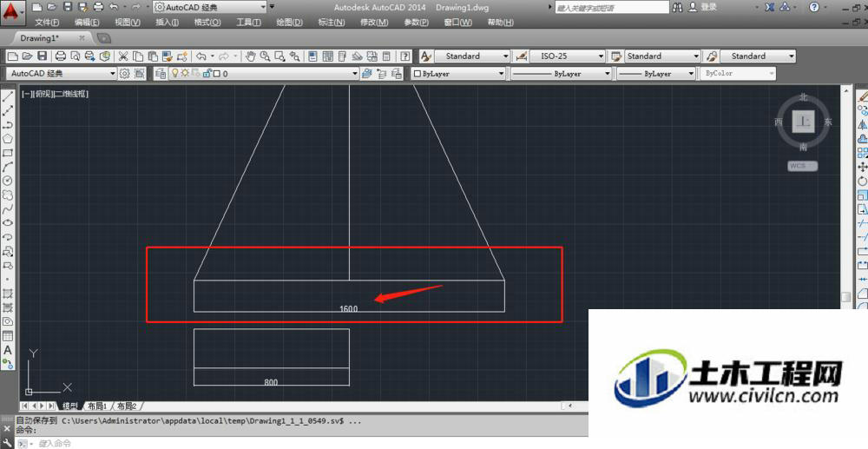Click the layer 0 color square

pyautogui.click(x=217, y=73)
